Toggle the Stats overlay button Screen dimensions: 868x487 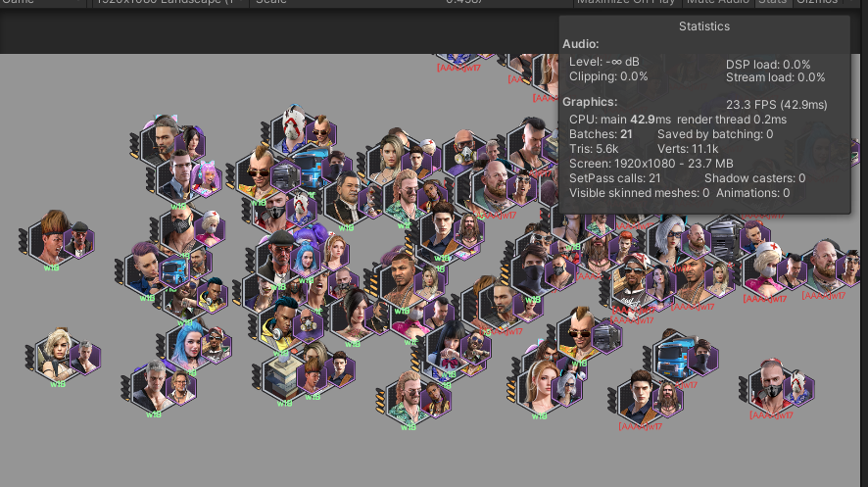tap(773, 3)
